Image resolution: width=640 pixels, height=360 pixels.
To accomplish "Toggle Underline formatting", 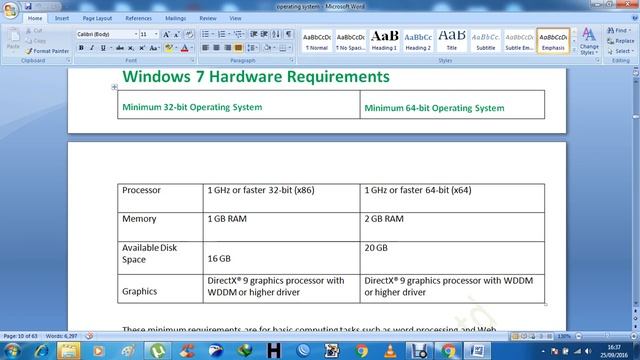I will tap(103, 48).
